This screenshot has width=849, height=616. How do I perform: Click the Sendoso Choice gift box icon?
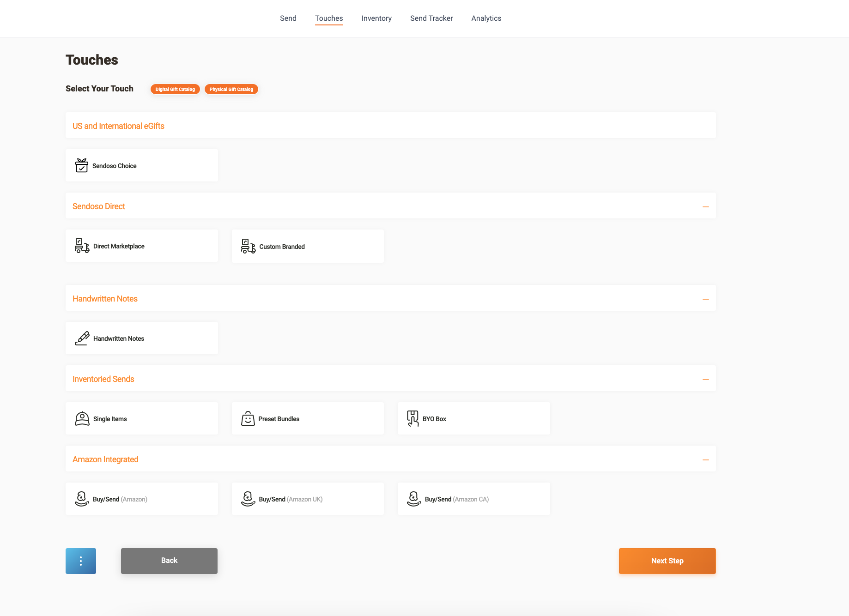82,165
